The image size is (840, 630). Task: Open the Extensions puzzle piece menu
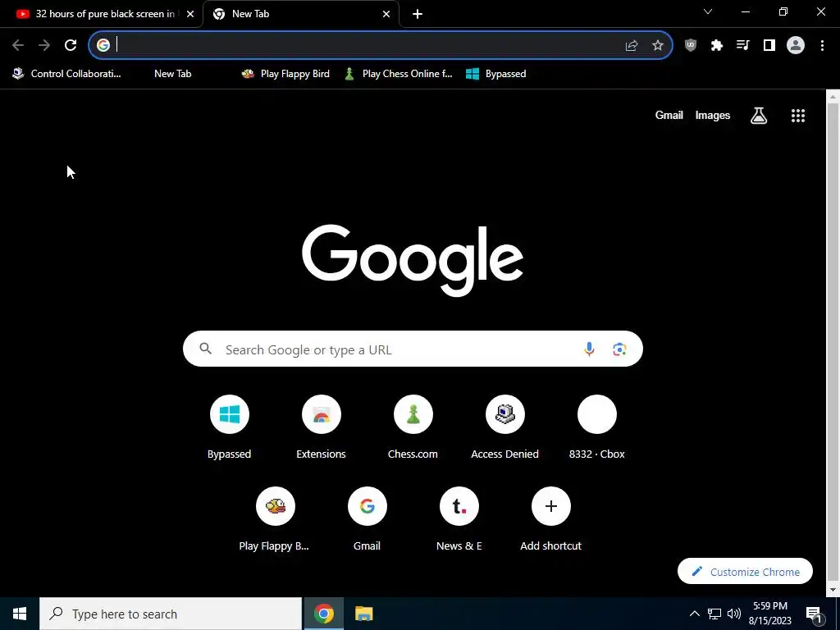pos(717,46)
